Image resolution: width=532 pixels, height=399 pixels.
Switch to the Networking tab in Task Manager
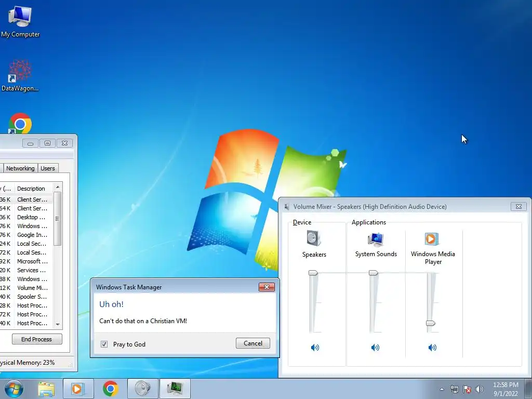pos(20,168)
